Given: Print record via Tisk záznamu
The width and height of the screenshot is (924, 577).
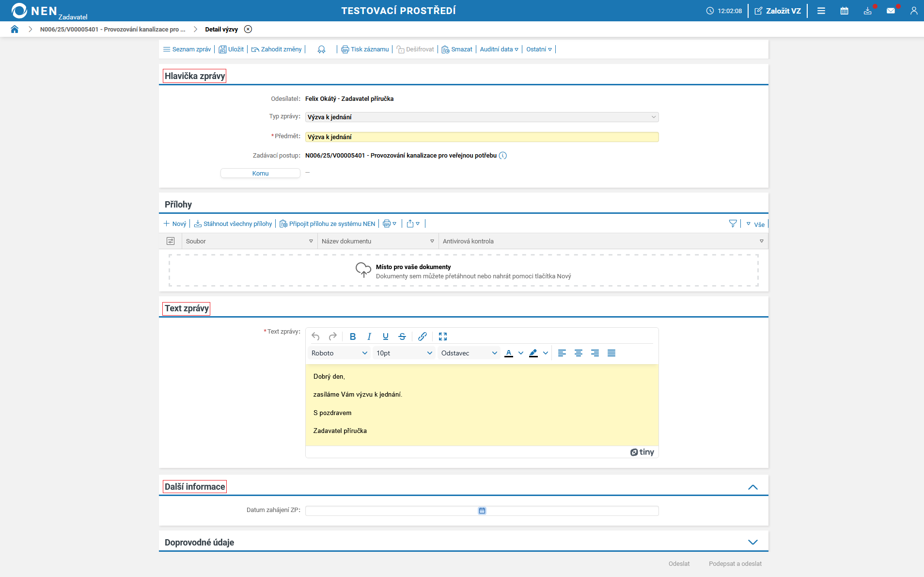Looking at the screenshot, I should pos(365,49).
